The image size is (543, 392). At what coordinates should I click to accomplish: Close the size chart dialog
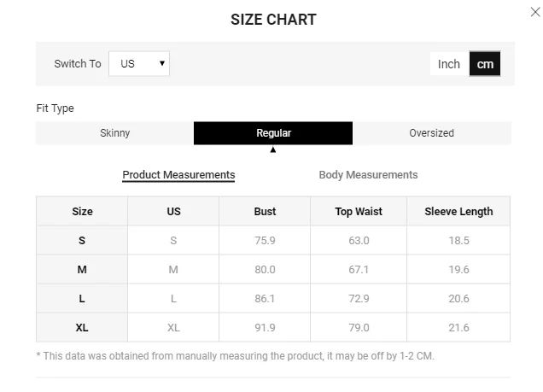535,11
